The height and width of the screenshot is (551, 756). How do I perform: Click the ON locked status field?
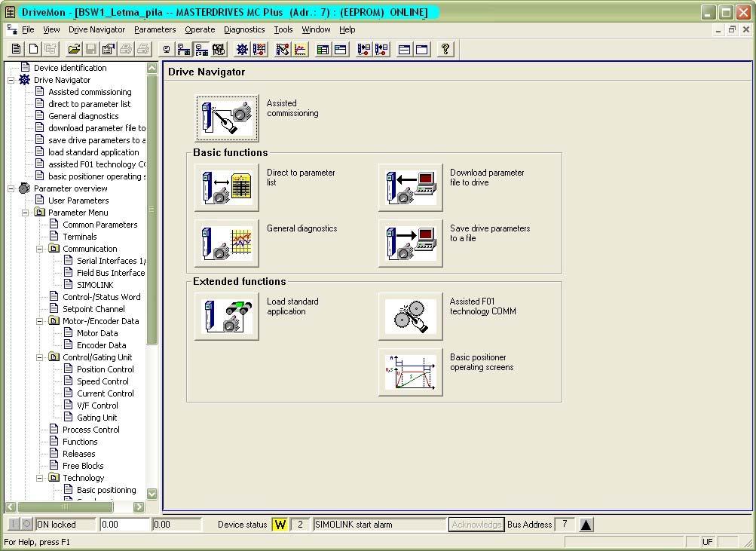coord(65,525)
